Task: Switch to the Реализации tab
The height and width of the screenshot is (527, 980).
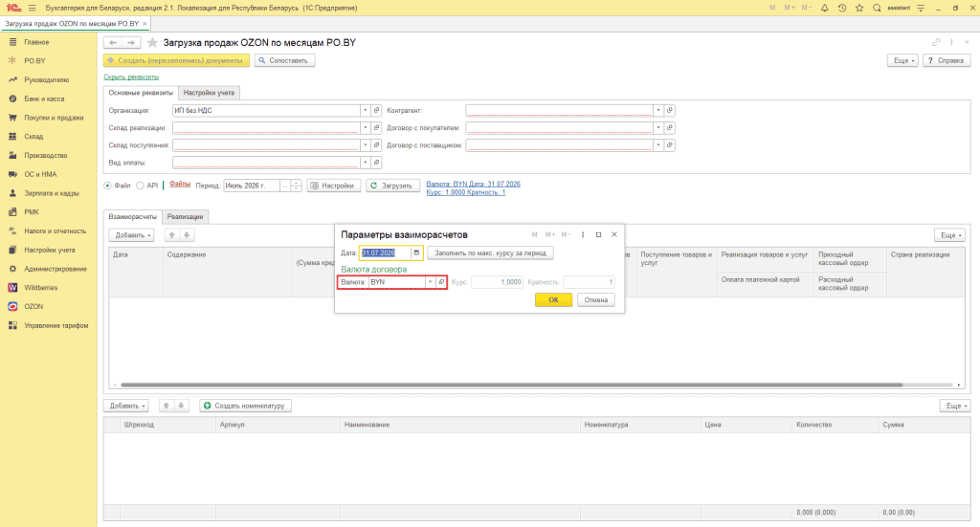Action: [x=185, y=217]
